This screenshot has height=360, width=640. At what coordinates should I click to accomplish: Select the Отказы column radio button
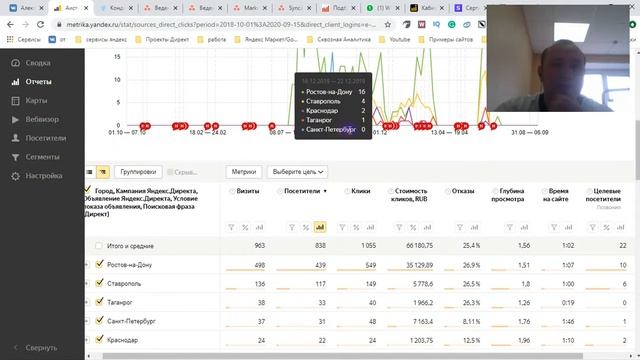pos(447,191)
